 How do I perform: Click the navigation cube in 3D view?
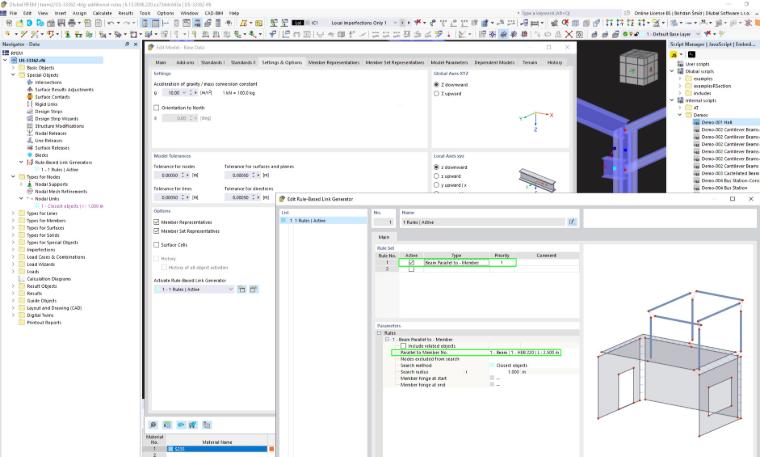(x=638, y=67)
